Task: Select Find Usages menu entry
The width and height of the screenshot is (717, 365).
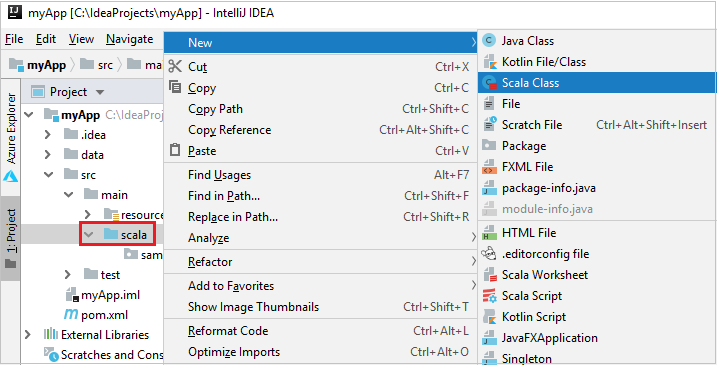Action: point(320,175)
